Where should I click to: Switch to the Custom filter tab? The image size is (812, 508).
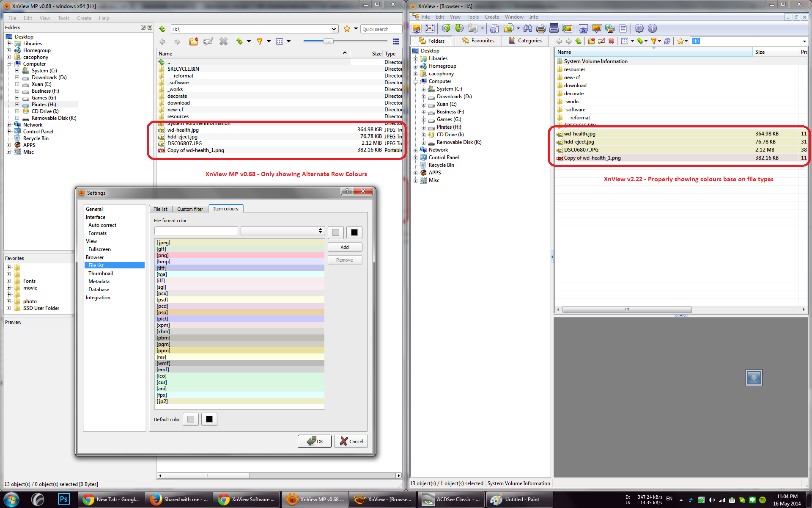point(190,209)
